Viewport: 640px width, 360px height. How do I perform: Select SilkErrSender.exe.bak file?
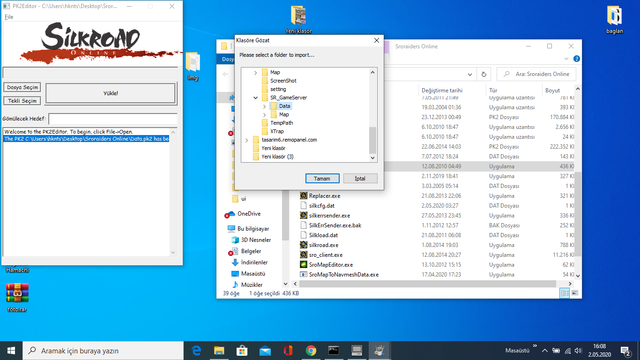[x=335, y=225]
